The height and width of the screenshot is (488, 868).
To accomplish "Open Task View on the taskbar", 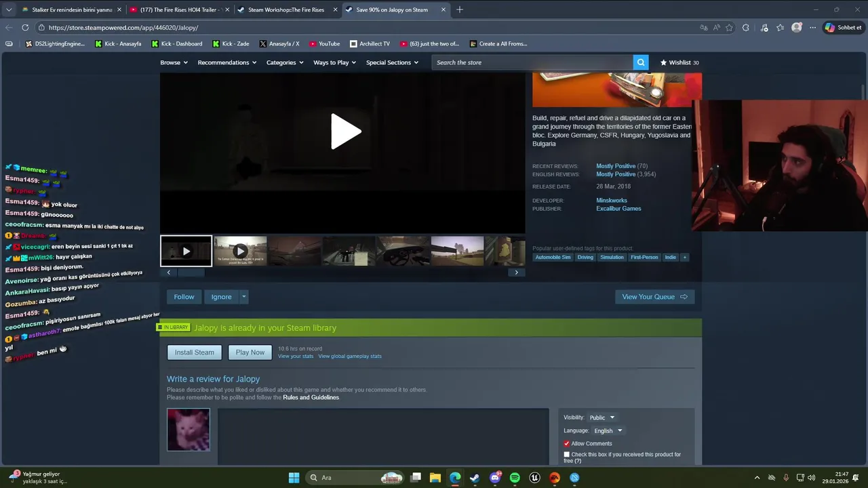I will [416, 478].
